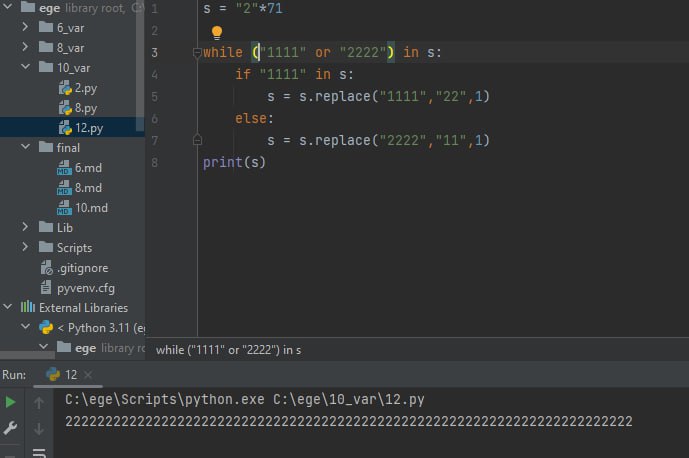Viewport: 689px width, 458px height.
Task: Open the .gitignore file
Action: [74, 268]
